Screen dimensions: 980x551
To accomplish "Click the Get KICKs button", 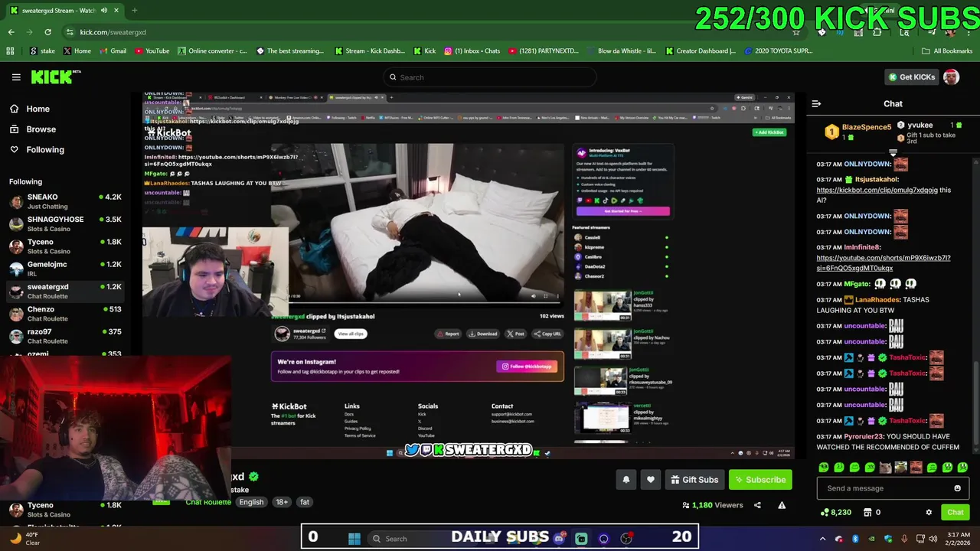I will [x=911, y=77].
